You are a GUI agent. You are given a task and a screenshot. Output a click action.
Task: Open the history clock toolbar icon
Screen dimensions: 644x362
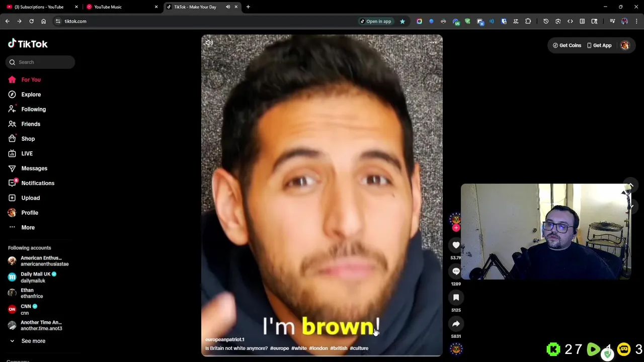pos(546,21)
